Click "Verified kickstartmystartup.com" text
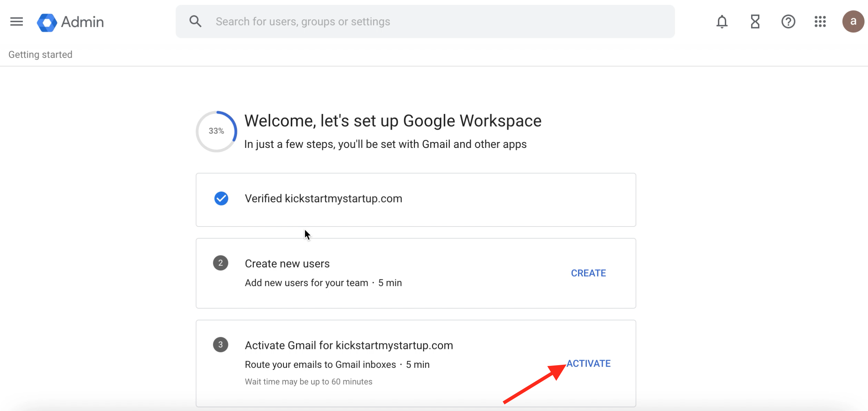The image size is (868, 411). 323,199
